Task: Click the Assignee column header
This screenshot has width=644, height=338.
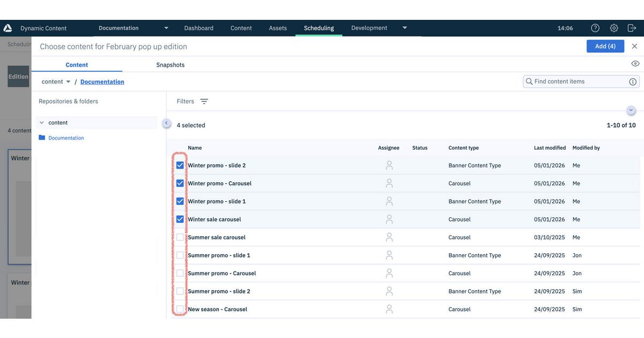Action: point(389,148)
